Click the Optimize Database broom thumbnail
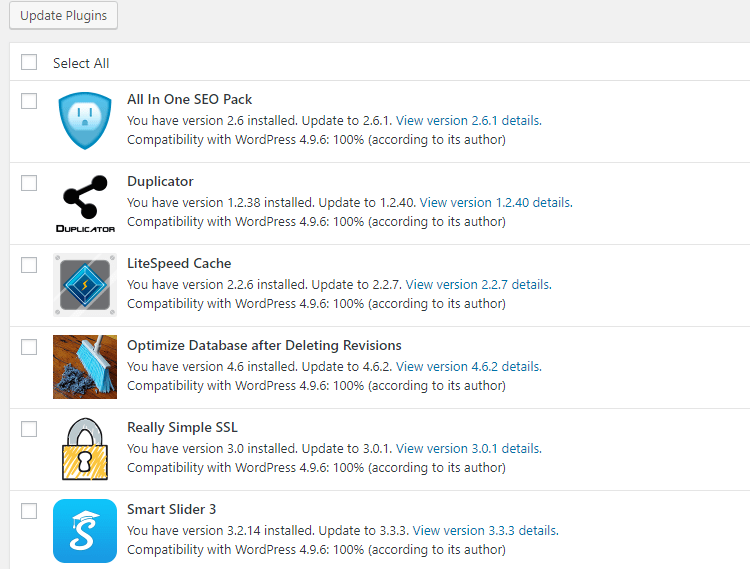 (84, 367)
